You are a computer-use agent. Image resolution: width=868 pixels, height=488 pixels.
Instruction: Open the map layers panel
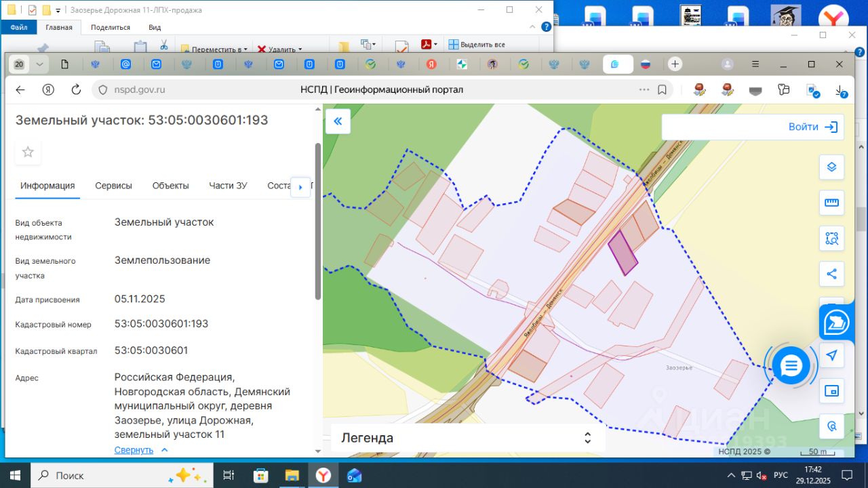click(831, 167)
